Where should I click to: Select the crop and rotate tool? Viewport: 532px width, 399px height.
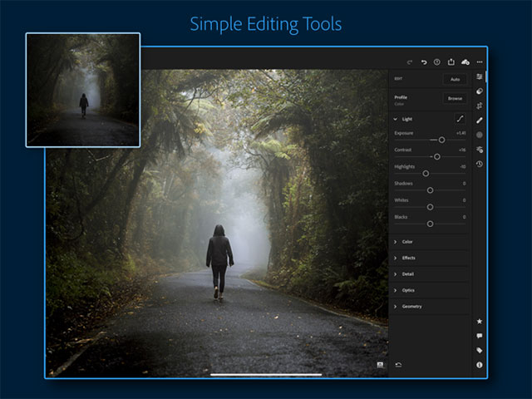point(480,106)
